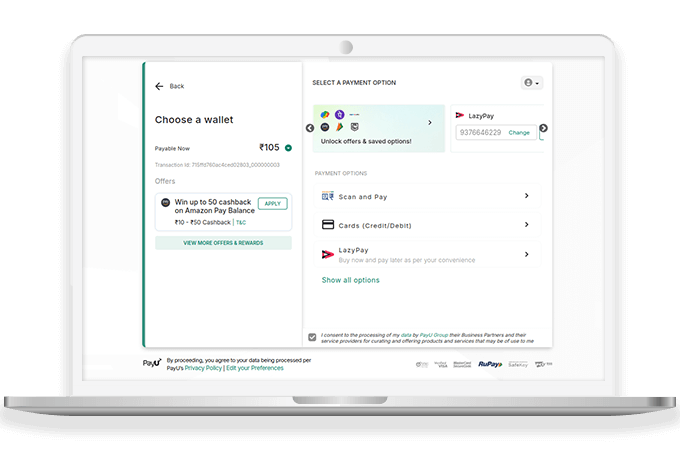Apply the Amazon Pay cashback offer

(x=273, y=203)
